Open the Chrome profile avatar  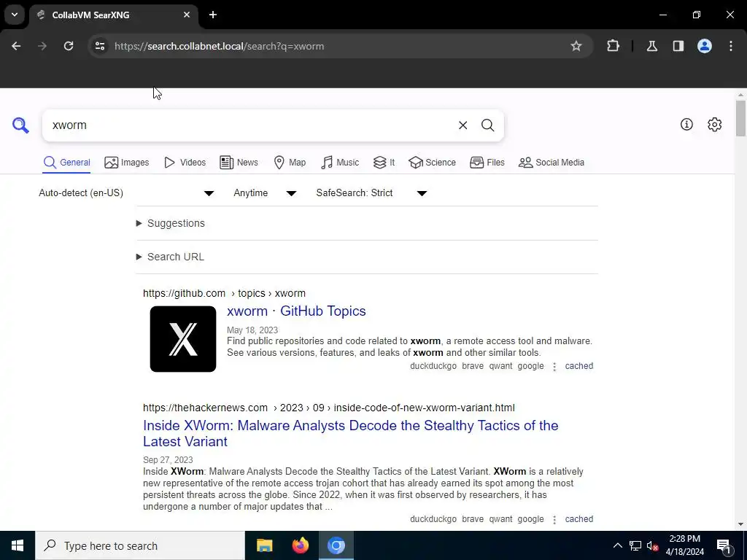[705, 46]
